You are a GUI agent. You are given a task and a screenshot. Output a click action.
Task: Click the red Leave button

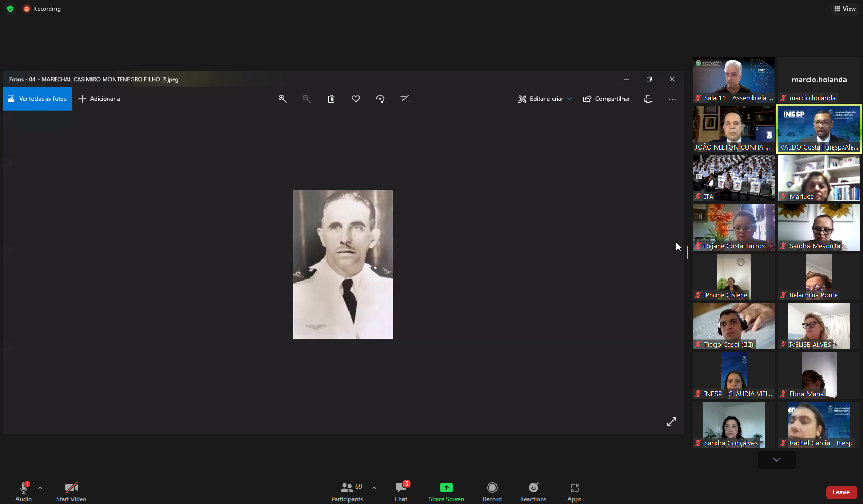tap(841, 492)
